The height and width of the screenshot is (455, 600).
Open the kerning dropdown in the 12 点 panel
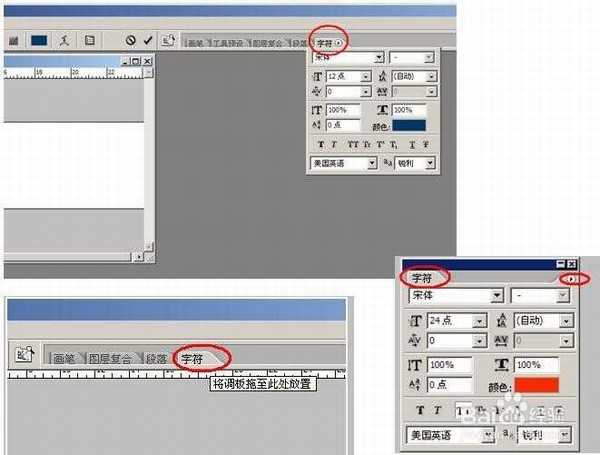tap(366, 91)
